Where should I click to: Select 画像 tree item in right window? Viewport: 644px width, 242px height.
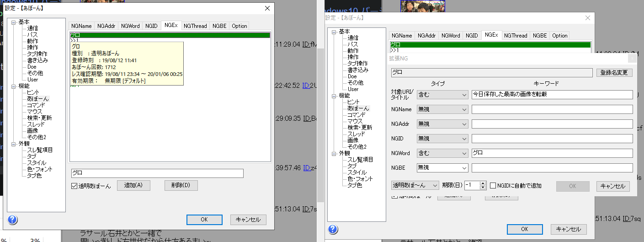click(353, 140)
